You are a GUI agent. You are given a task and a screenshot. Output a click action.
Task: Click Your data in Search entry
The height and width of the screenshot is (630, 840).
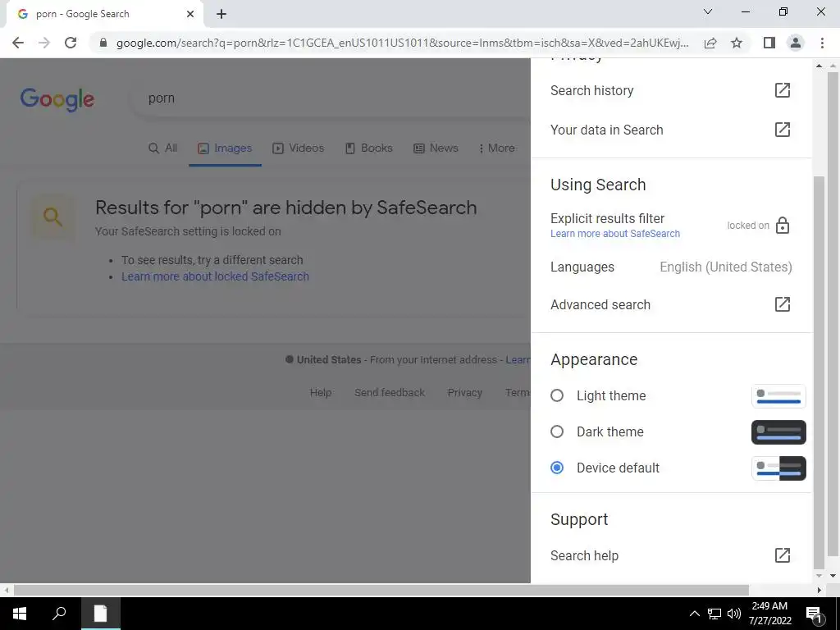coord(607,130)
